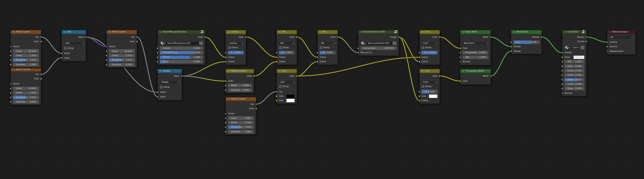This screenshot has width=644, height=179.
Task: Enable Clamp in Mix node fed by Overlay
Action: (x=281, y=48)
